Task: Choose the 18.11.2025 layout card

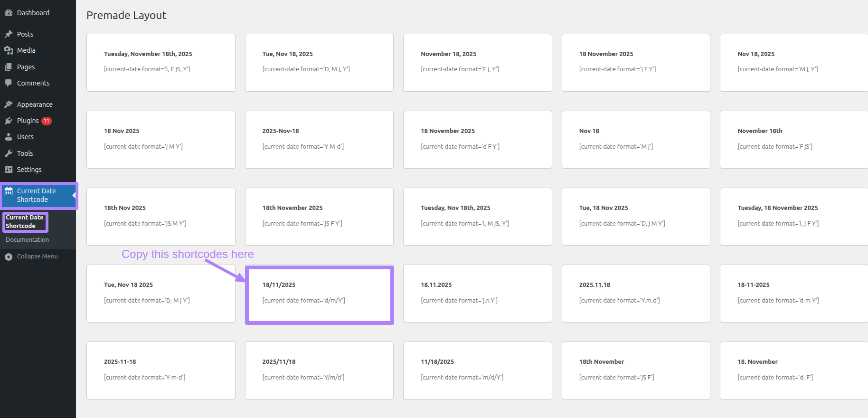Action: pos(477,294)
